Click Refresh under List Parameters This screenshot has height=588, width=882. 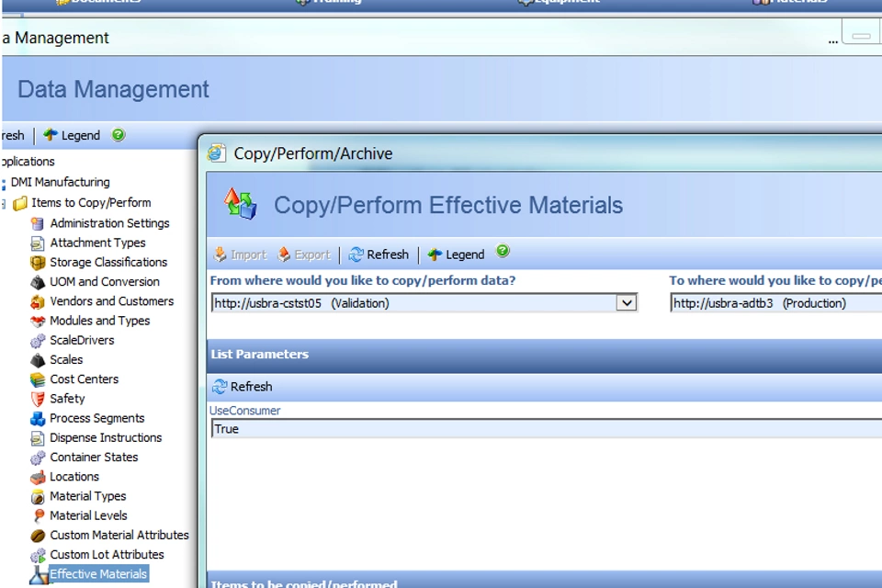243,387
